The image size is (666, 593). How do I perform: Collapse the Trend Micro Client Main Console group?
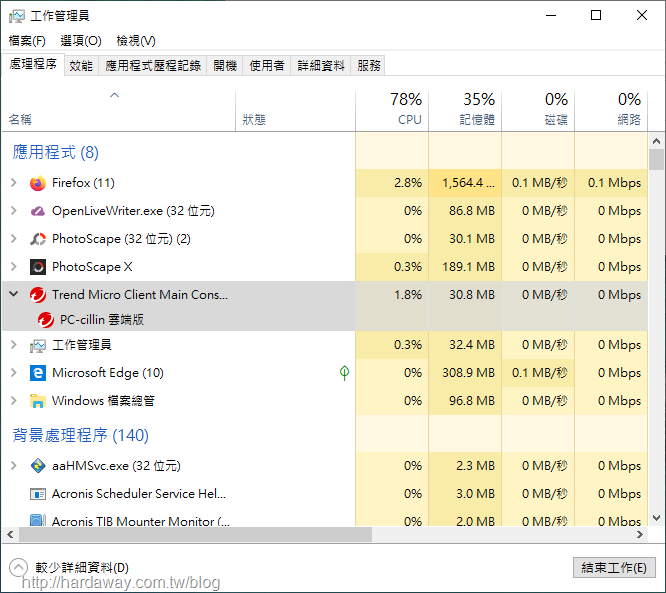[14, 294]
